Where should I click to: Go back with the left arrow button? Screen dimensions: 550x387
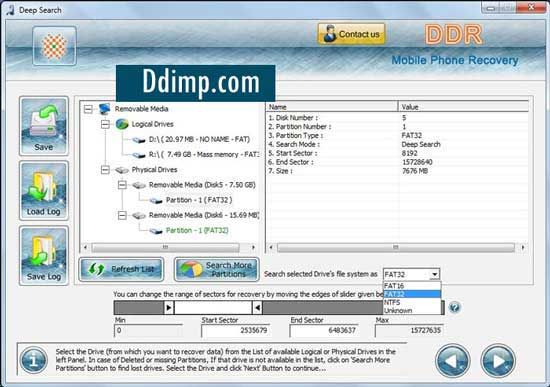[452, 360]
